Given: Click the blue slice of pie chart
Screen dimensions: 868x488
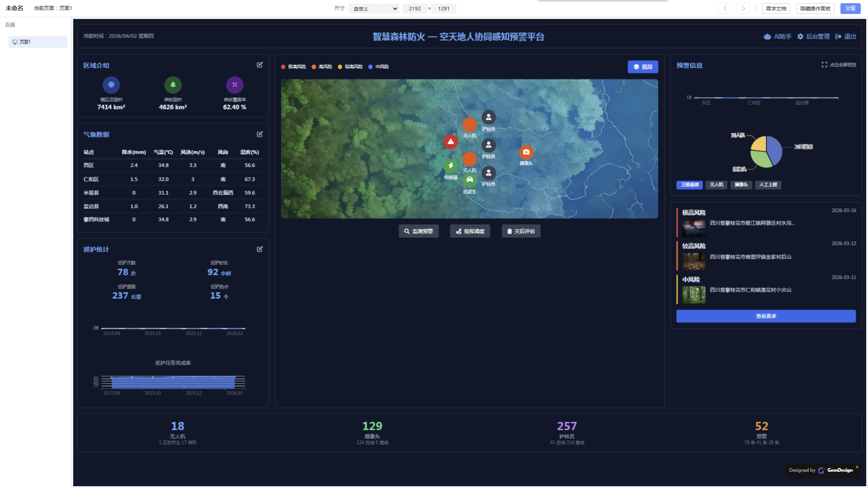Looking at the screenshot, I should click(x=775, y=149).
